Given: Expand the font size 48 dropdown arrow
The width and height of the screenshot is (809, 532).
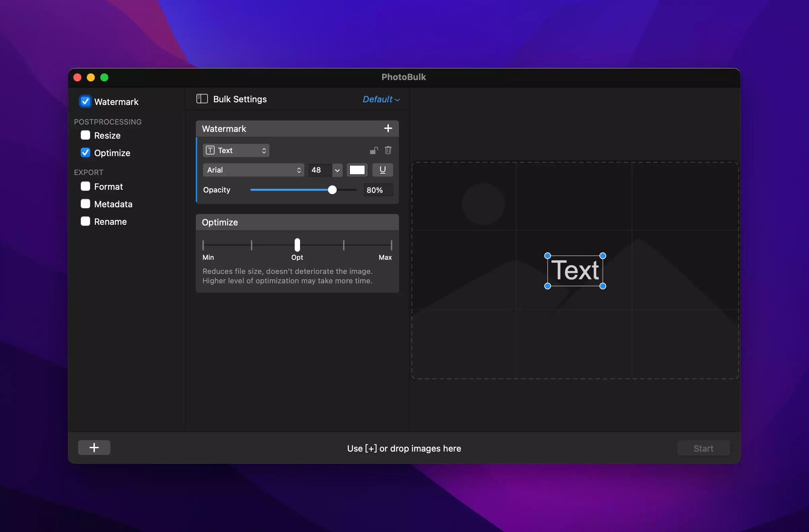Looking at the screenshot, I should [x=337, y=170].
